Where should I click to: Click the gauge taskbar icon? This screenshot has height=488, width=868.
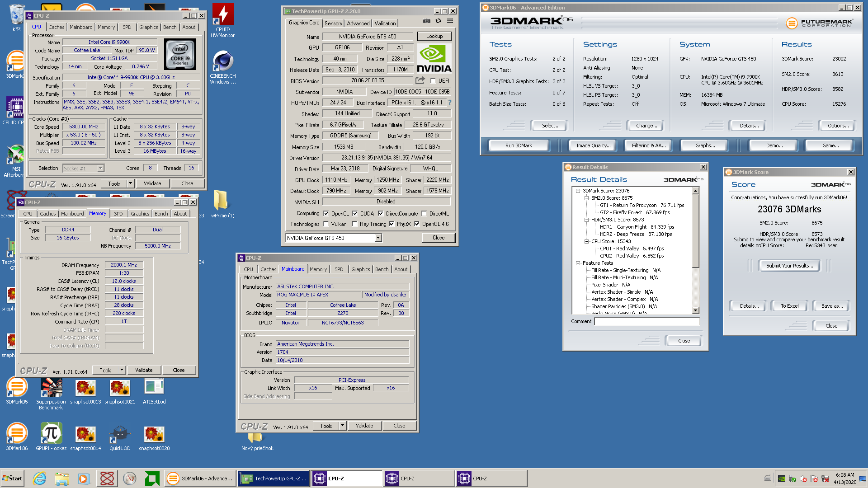click(x=130, y=479)
